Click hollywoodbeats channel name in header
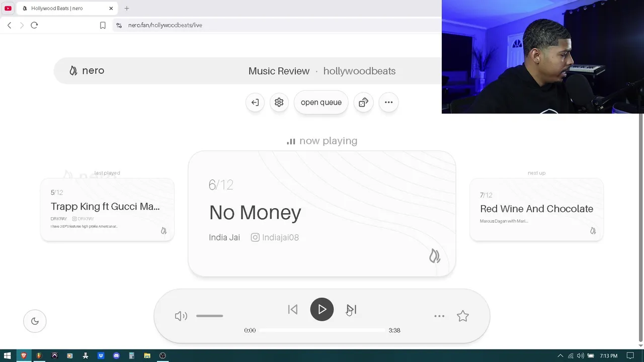644x362 pixels. (x=359, y=71)
